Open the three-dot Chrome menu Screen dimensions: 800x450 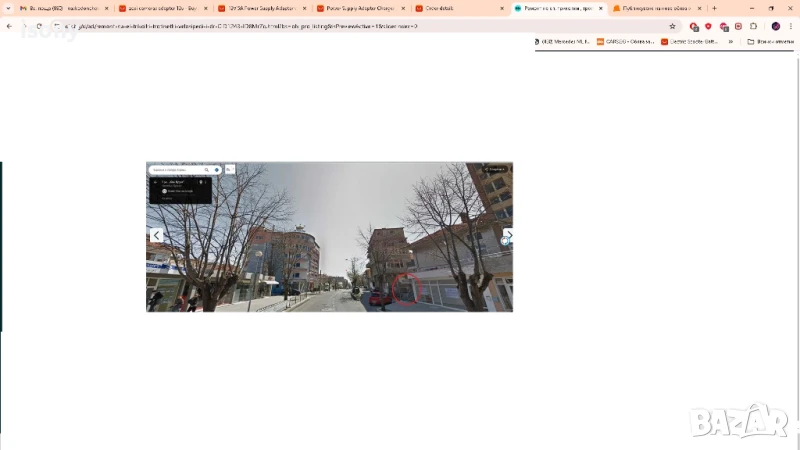[791, 26]
